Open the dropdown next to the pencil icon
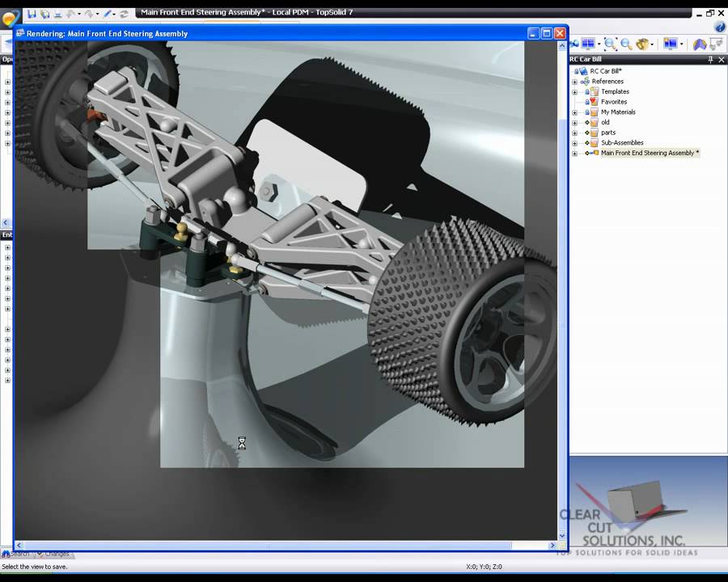The height and width of the screenshot is (582, 728). click(114, 14)
